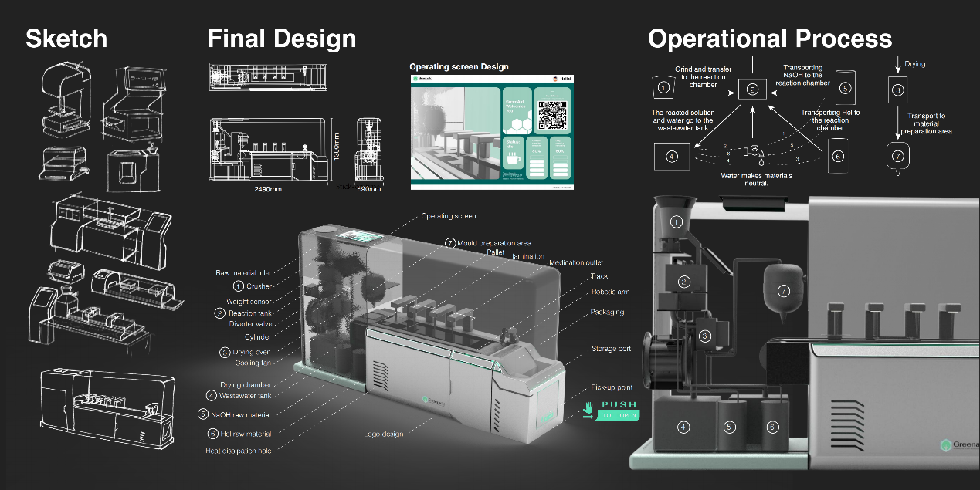980x490 pixels.
Task: Click the Operating screen callout label
Action: (448, 216)
